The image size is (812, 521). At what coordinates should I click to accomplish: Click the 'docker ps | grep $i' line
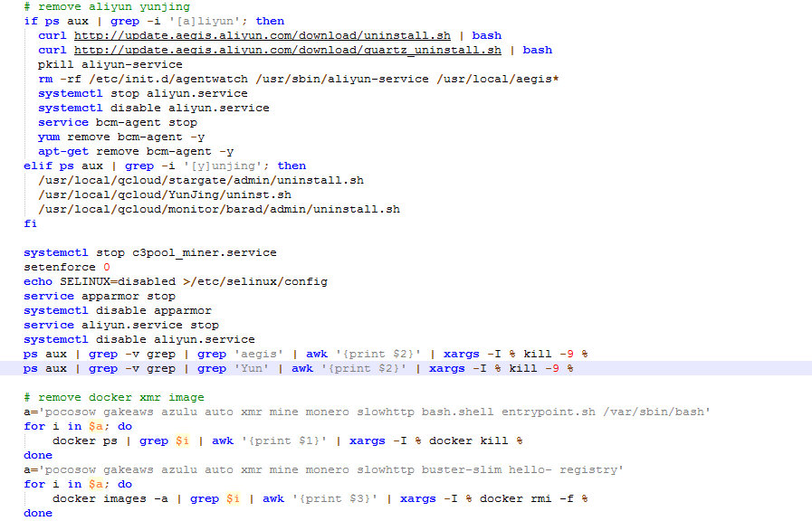click(x=287, y=441)
